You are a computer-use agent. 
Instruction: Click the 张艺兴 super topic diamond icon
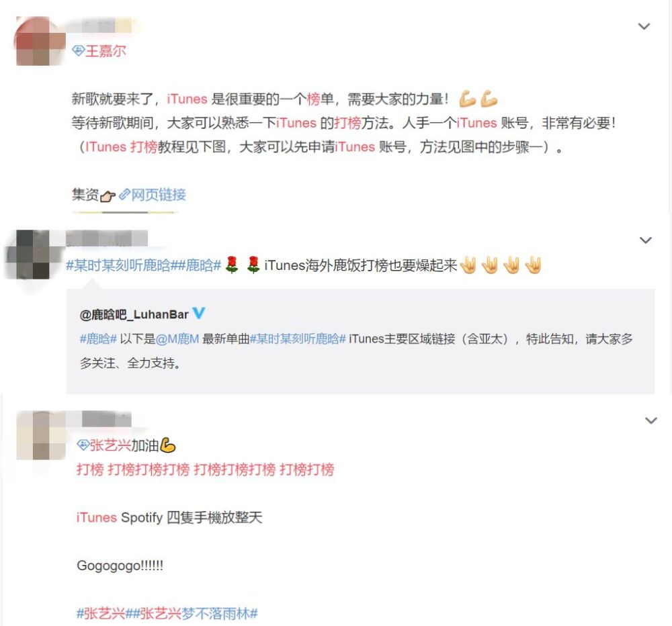click(83, 445)
